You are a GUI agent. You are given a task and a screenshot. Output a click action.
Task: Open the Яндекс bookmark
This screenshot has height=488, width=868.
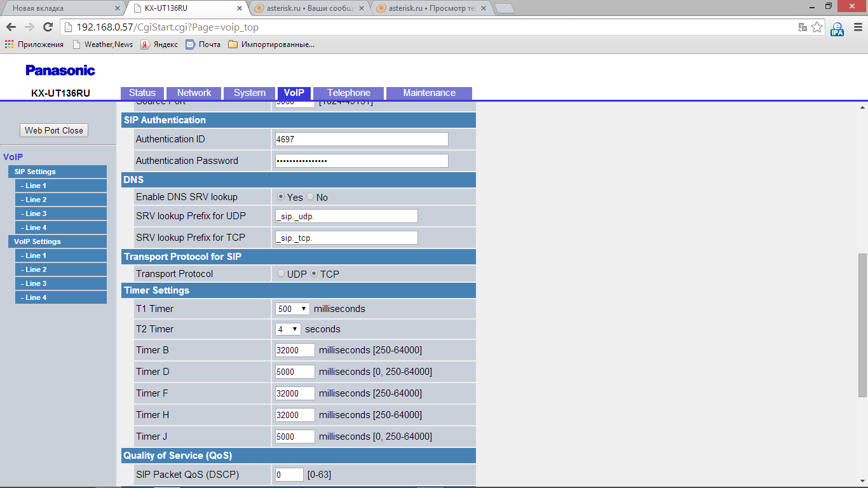(159, 44)
